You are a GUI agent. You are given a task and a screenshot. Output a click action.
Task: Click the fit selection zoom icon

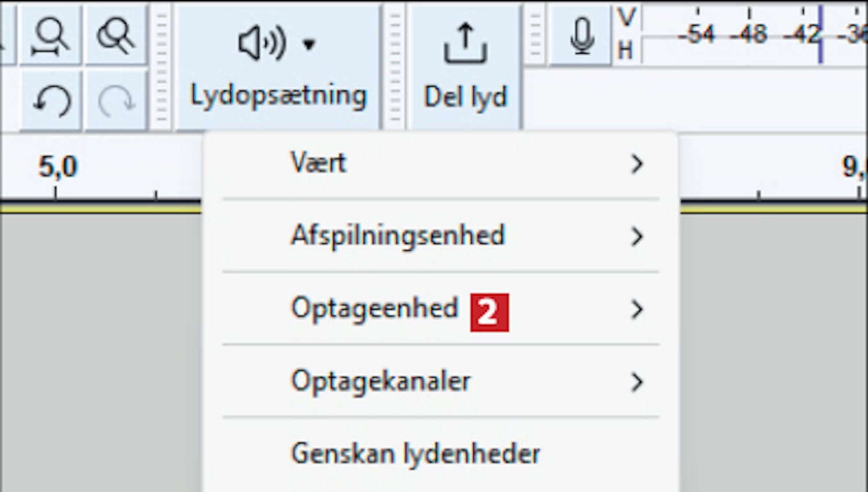point(50,36)
